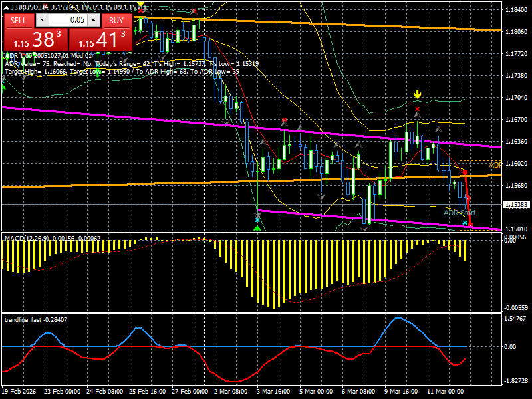Viewport: 532px width, 399px height.
Task: Click the 1.54767 trendline_fast scale value
Action: pyautogui.click(x=515, y=319)
